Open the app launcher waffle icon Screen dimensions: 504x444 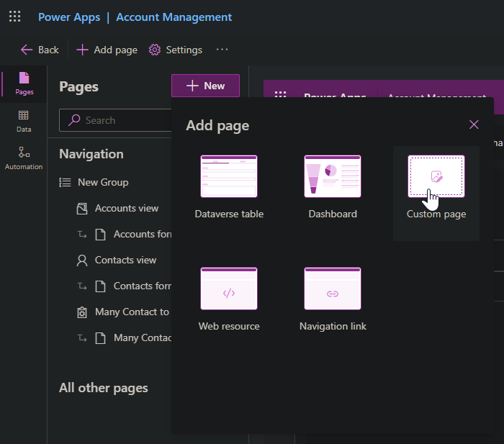tap(15, 17)
